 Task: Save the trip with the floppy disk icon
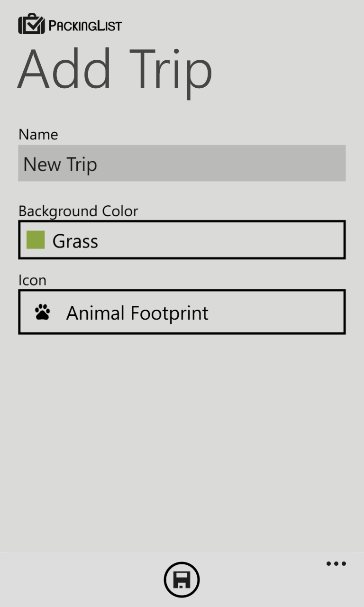pyautogui.click(x=182, y=579)
